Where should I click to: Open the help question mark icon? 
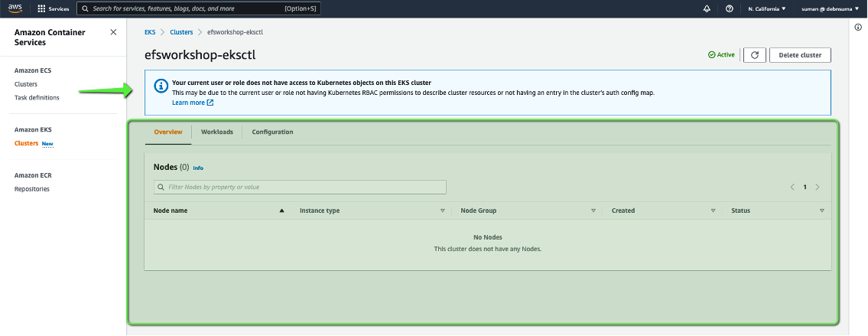(729, 9)
